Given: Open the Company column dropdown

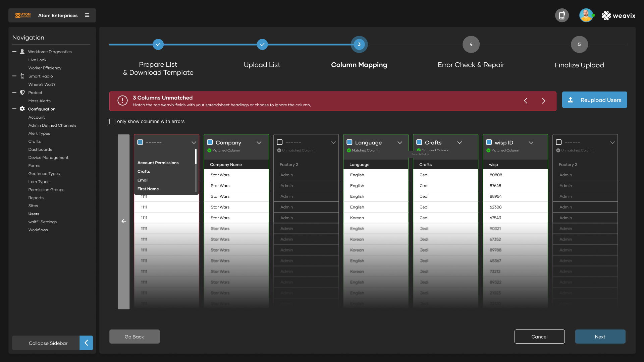Looking at the screenshot, I should (259, 142).
